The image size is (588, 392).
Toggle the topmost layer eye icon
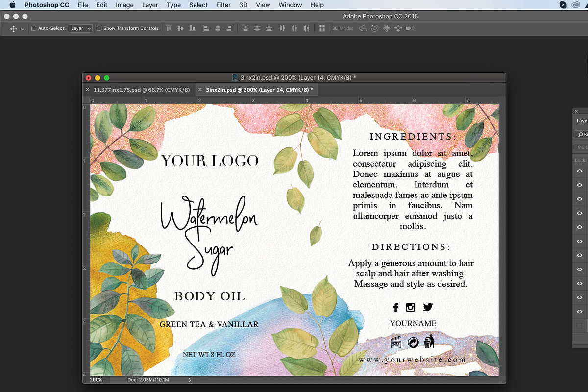pyautogui.click(x=580, y=171)
